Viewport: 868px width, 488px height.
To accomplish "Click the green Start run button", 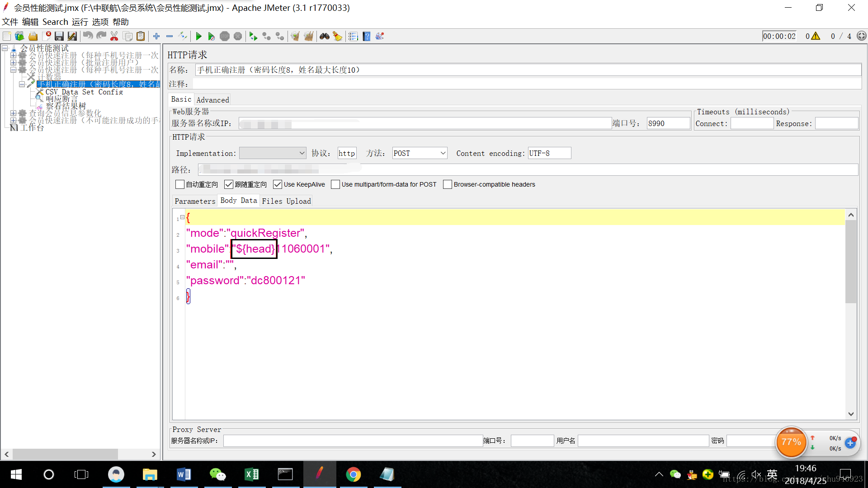I will (198, 36).
